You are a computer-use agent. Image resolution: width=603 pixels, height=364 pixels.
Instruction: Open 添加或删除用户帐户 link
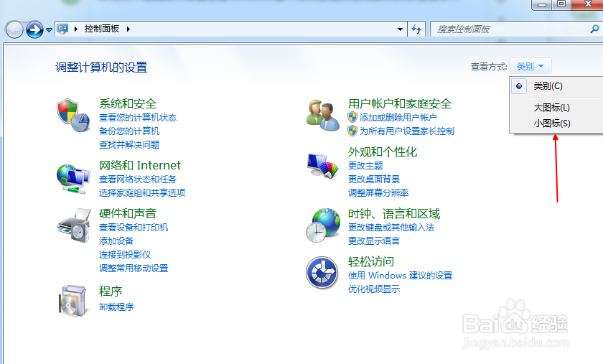click(398, 117)
